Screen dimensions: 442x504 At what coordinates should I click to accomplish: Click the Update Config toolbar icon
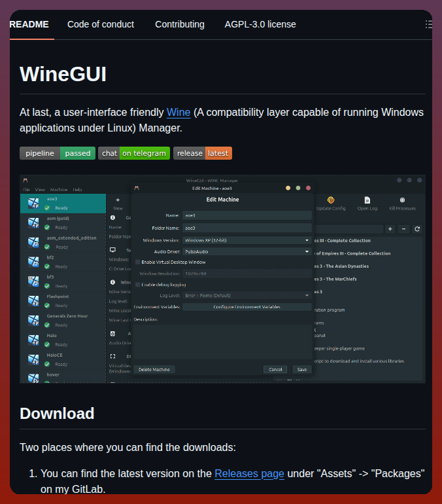click(331, 200)
